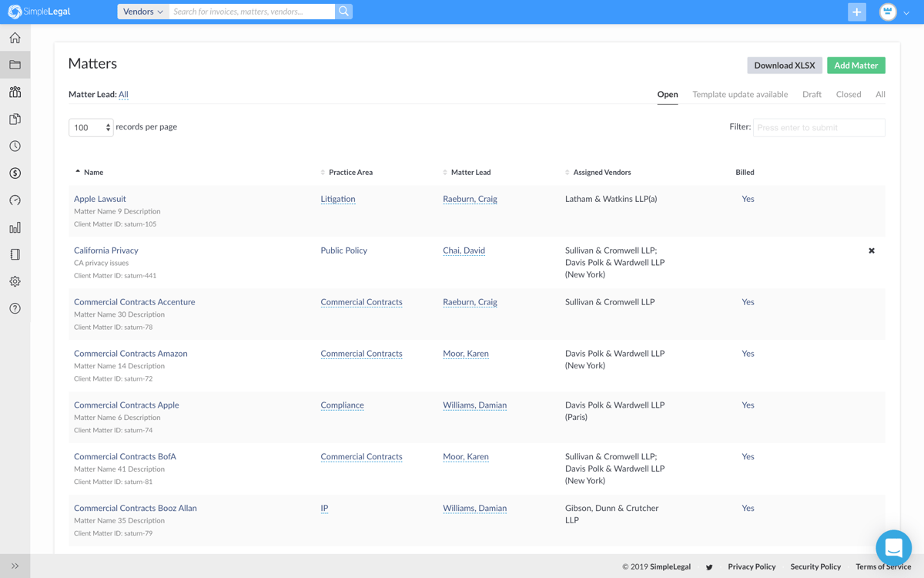The width and height of the screenshot is (924, 578).
Task: Edit Chai, David matter lead
Action: tap(464, 250)
